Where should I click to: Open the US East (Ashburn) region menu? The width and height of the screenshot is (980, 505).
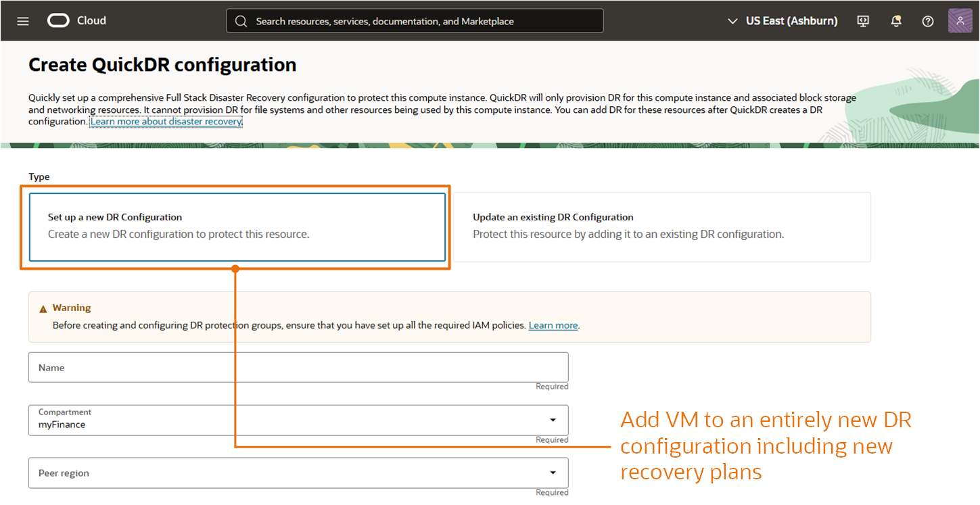click(791, 21)
